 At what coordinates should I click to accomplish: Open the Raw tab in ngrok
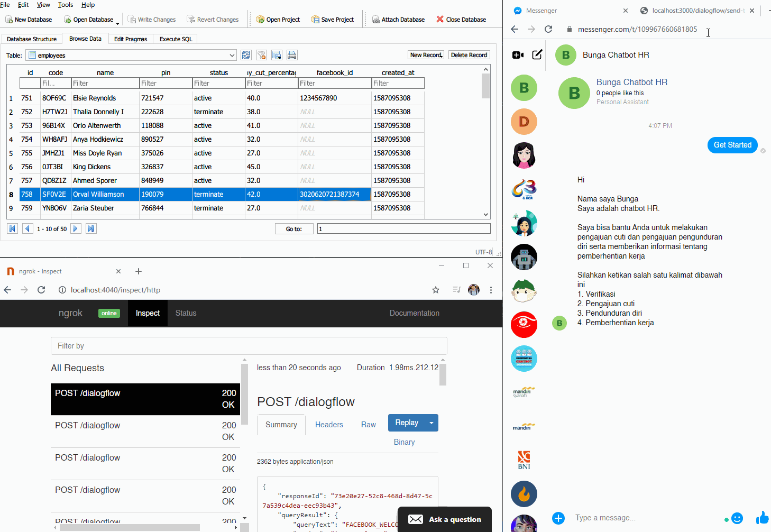[369, 425]
